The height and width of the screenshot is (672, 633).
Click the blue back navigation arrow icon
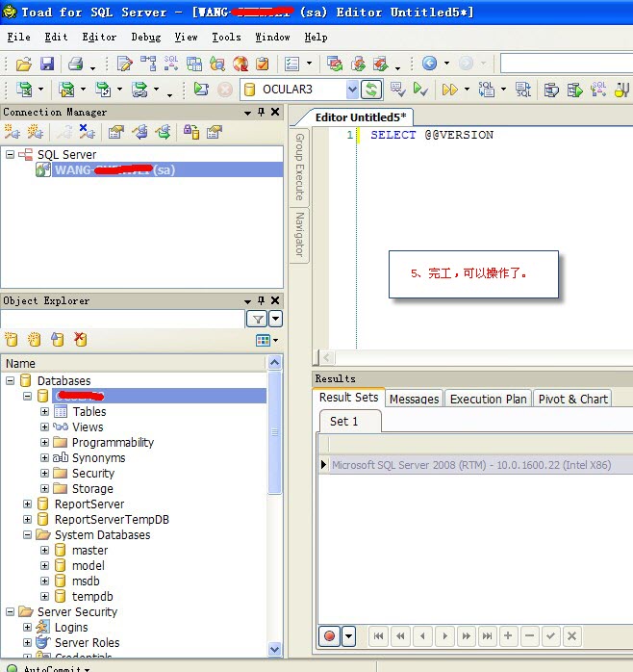(429, 64)
